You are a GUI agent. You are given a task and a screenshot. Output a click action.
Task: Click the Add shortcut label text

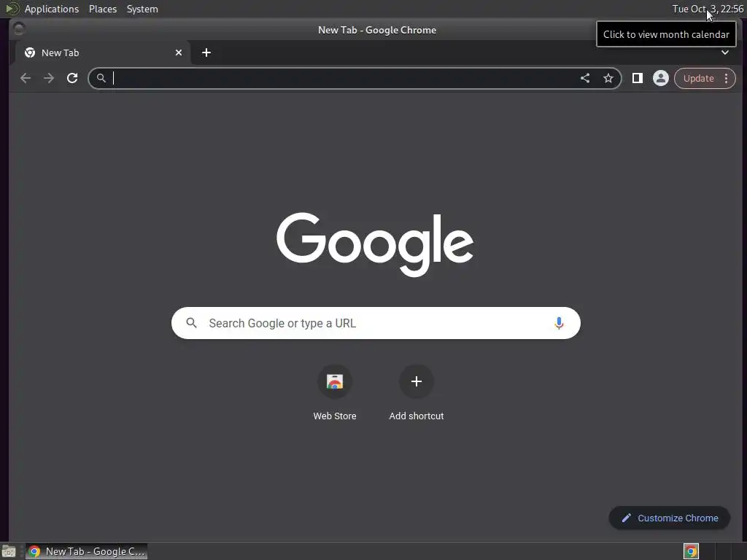coord(417,416)
